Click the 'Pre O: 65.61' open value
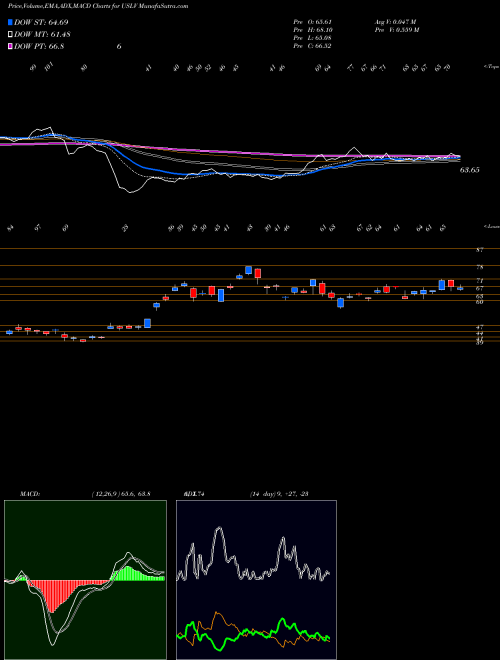 click(x=311, y=21)
